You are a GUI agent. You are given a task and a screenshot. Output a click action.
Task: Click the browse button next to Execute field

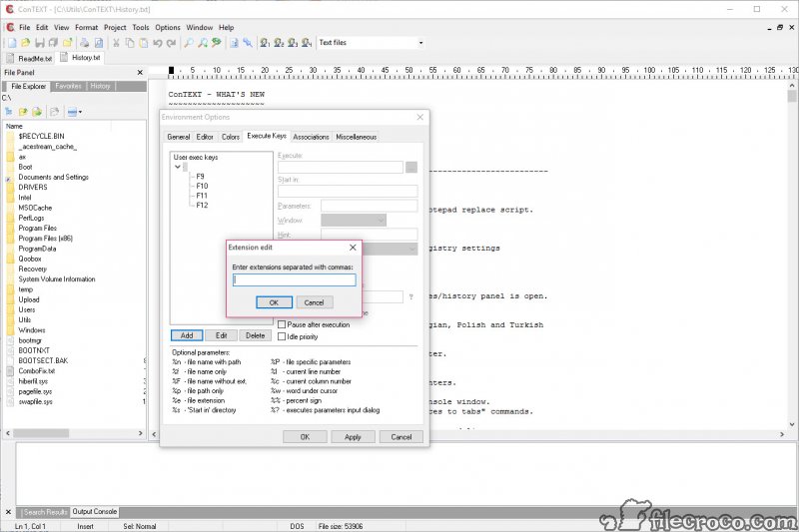coord(411,167)
